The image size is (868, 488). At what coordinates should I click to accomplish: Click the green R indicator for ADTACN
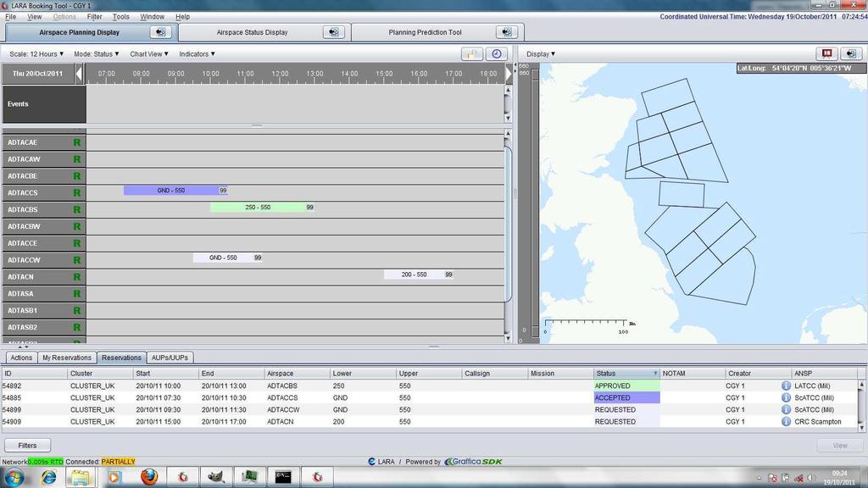(77, 277)
